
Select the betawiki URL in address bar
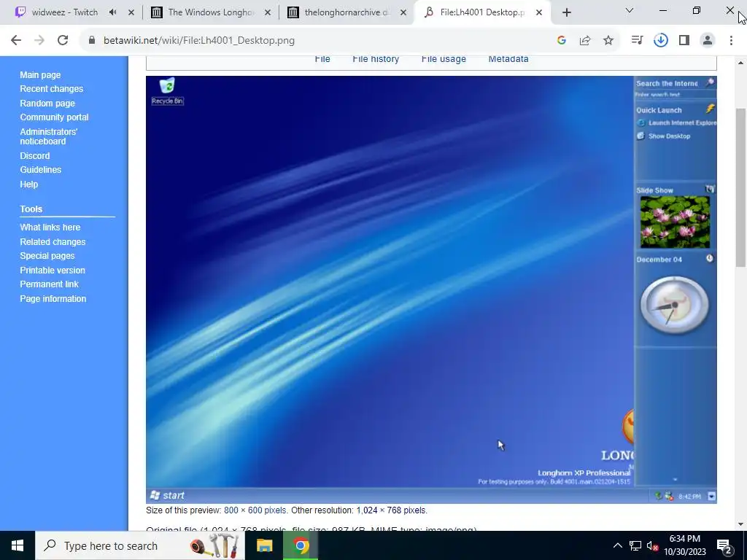pos(199,41)
